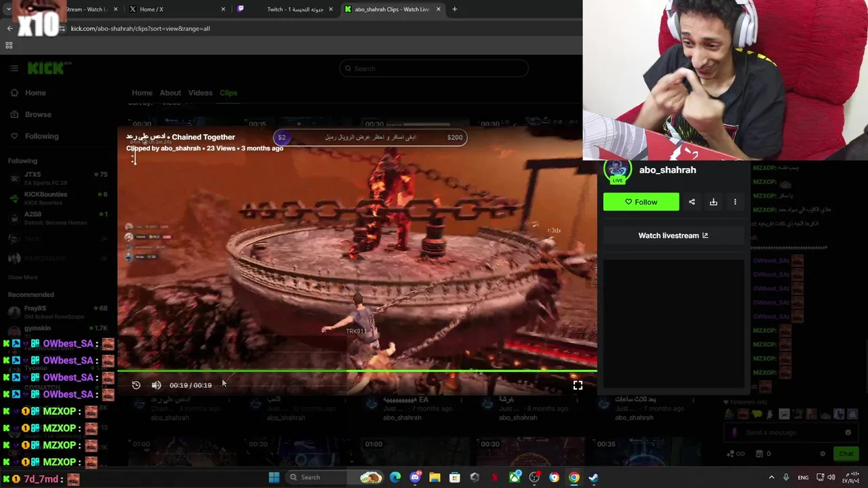Open Windows Start menu

274,477
